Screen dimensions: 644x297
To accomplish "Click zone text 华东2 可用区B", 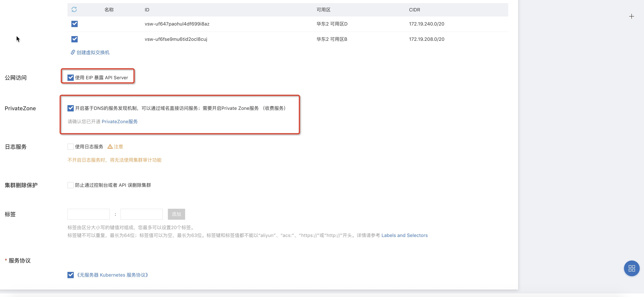I will click(x=332, y=39).
